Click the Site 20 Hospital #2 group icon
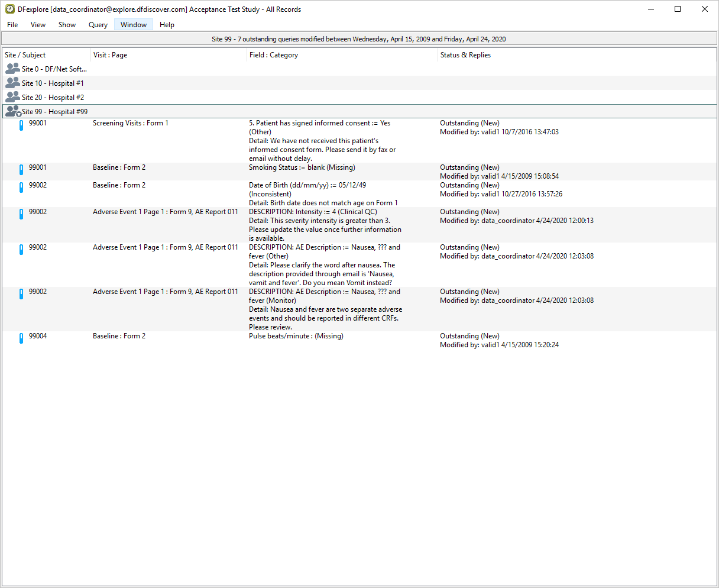719x588 pixels. pos(12,97)
